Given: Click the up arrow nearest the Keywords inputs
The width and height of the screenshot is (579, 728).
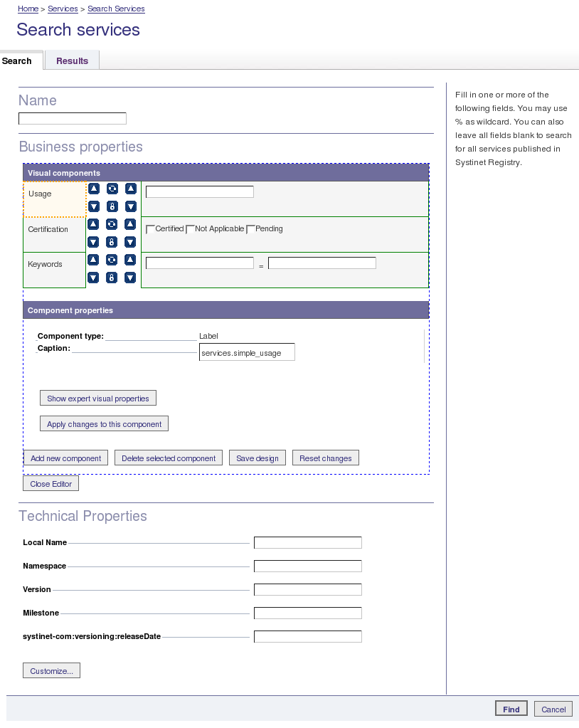Looking at the screenshot, I should tap(130, 260).
